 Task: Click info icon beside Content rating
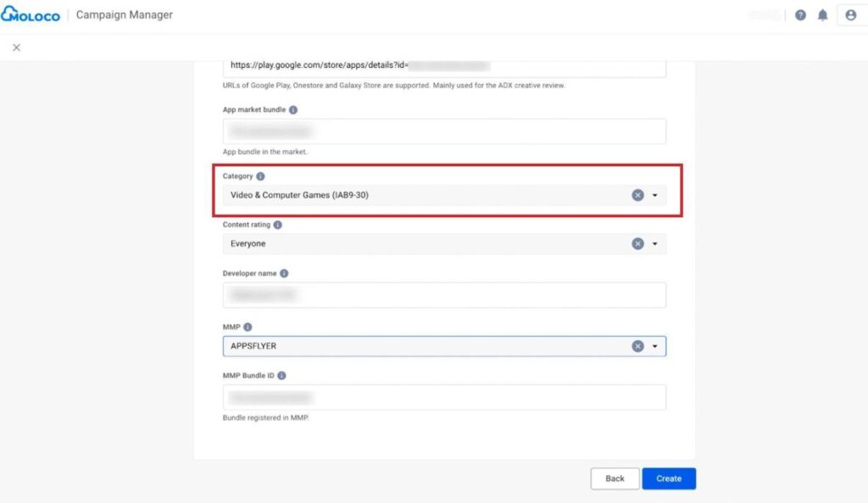click(x=278, y=226)
